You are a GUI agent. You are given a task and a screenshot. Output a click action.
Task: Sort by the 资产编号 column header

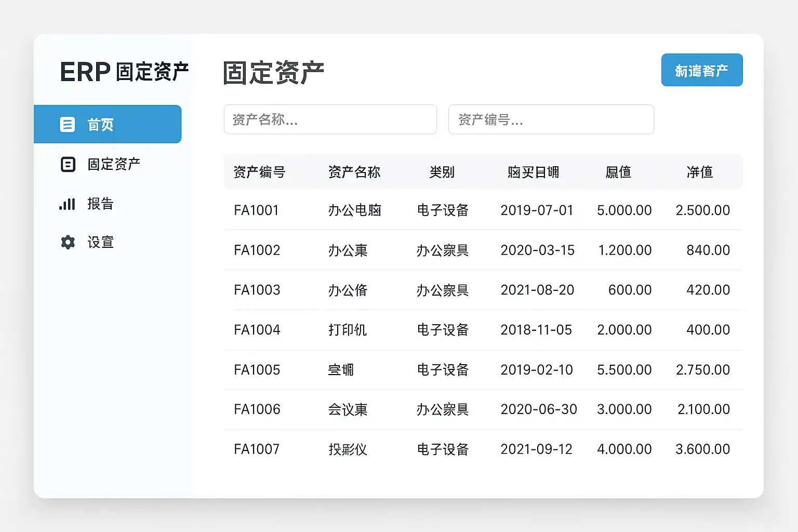tap(259, 172)
